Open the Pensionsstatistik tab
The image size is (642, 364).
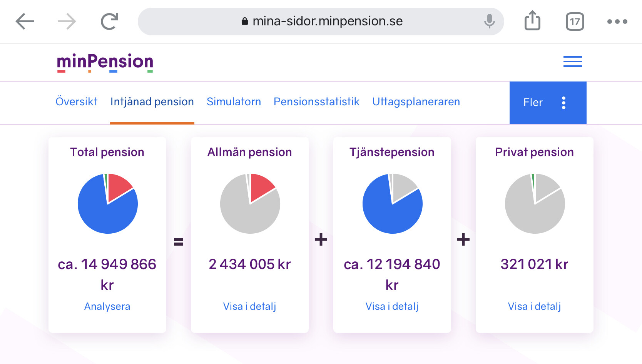(316, 102)
